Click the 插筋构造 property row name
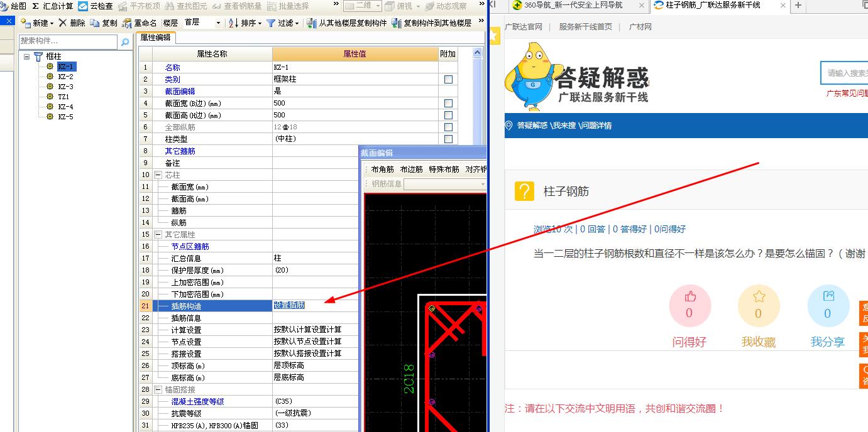Image resolution: width=868 pixels, height=432 pixels. tap(186, 306)
